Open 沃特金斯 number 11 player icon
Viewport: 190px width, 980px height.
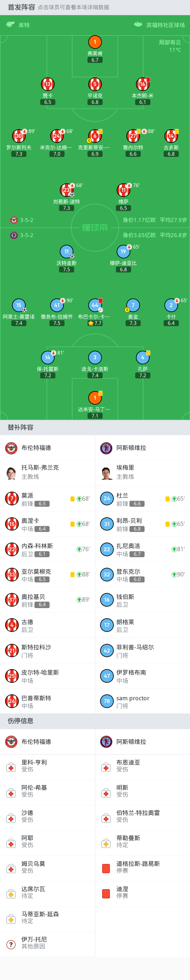click(x=67, y=252)
